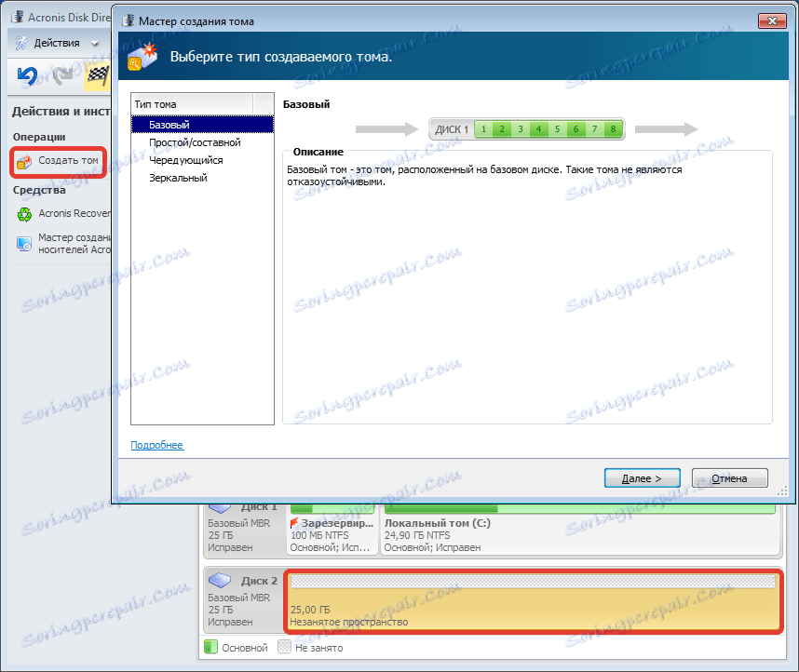The image size is (799, 672).
Task: Click the blue Undo arrow icon
Action: coord(27,76)
